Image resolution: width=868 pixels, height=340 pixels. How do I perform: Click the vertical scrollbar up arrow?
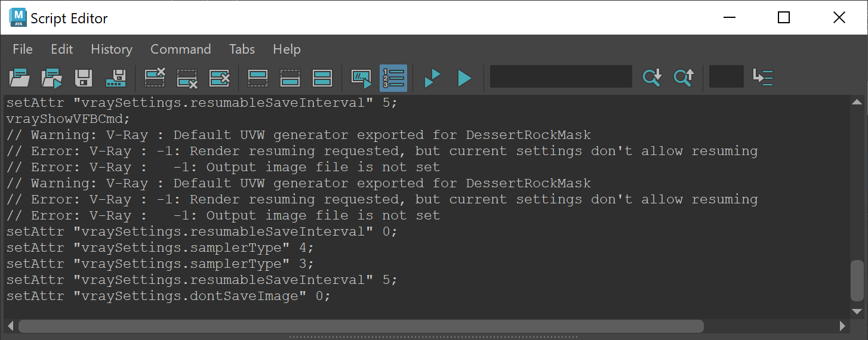857,101
